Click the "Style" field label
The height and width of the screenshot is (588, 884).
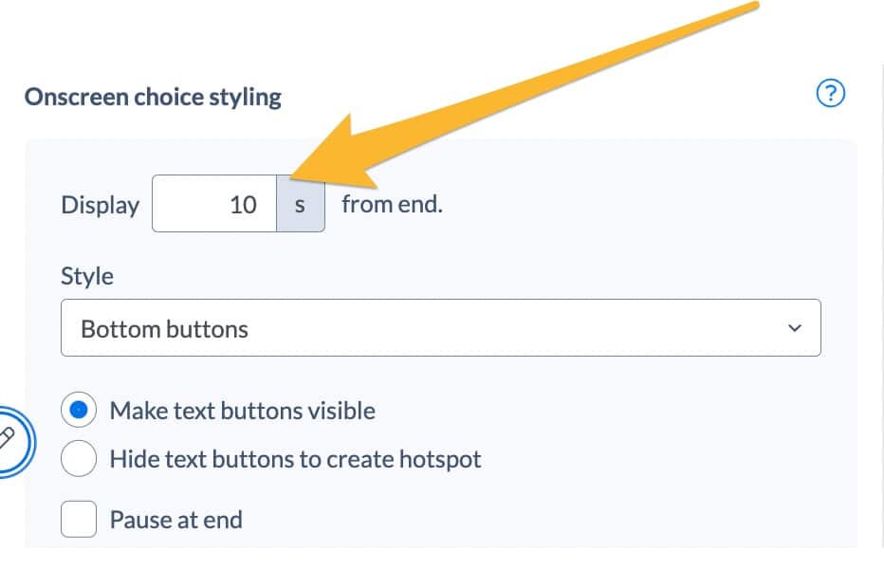pyautogui.click(x=87, y=276)
